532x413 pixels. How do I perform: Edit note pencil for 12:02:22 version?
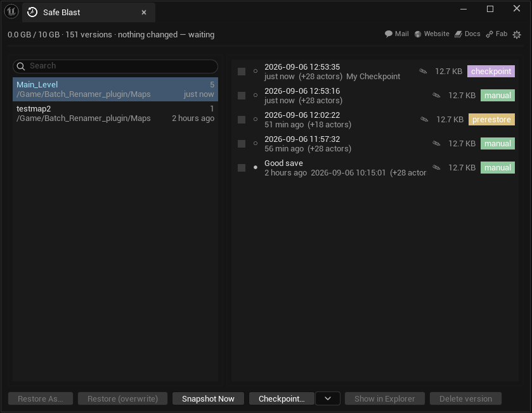[424, 119]
